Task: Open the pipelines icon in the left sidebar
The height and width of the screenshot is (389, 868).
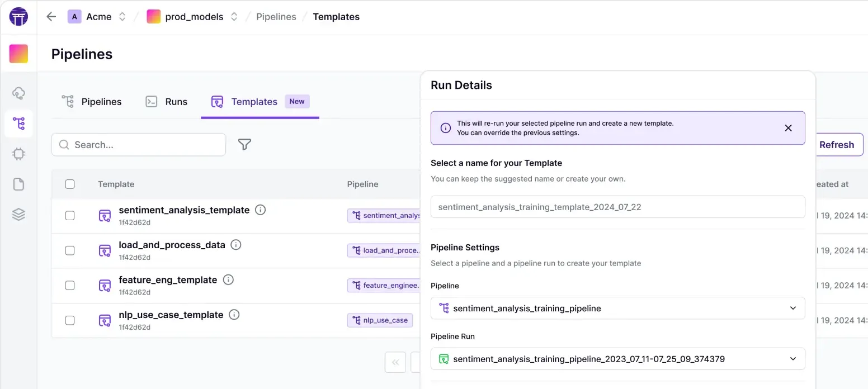Action: click(18, 124)
